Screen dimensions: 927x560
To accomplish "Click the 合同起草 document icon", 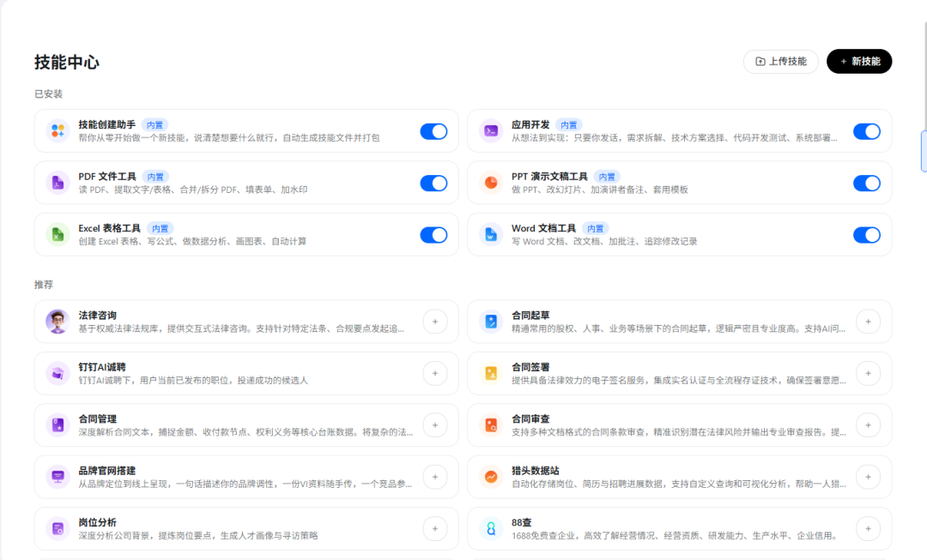I will [490, 322].
